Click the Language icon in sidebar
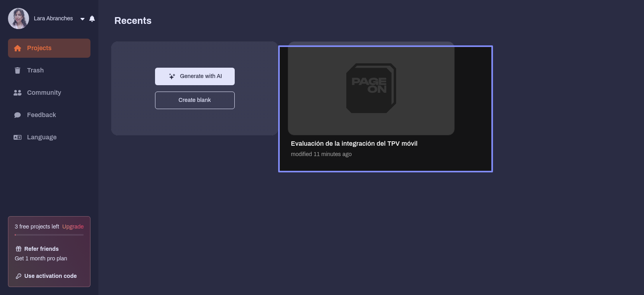This screenshot has width=644, height=295. [18, 137]
